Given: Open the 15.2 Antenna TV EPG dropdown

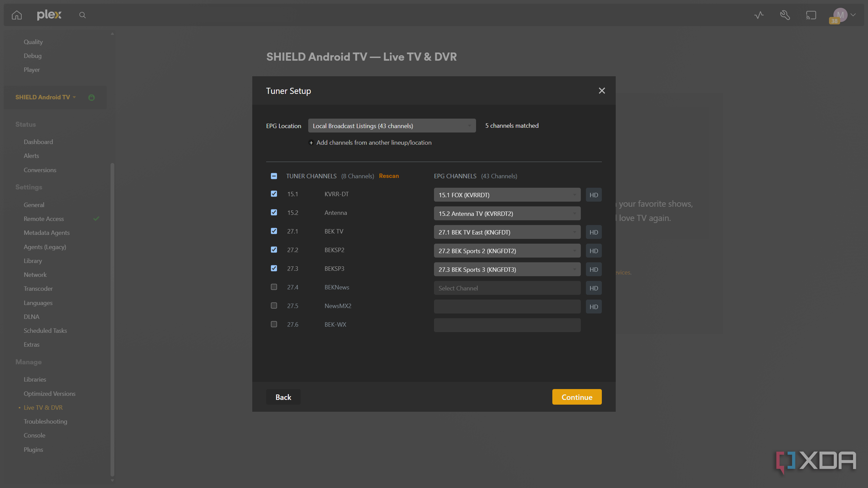Looking at the screenshot, I should pos(507,213).
